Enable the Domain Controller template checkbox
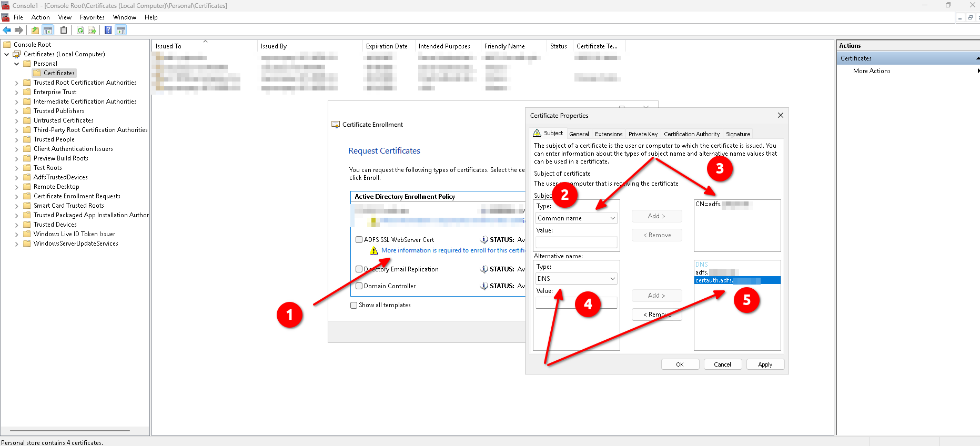The height and width of the screenshot is (446, 980). [x=359, y=286]
